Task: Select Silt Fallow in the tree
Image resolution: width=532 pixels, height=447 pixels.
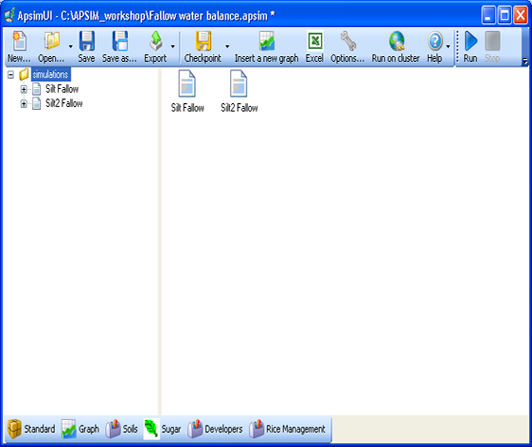Action: coord(62,89)
